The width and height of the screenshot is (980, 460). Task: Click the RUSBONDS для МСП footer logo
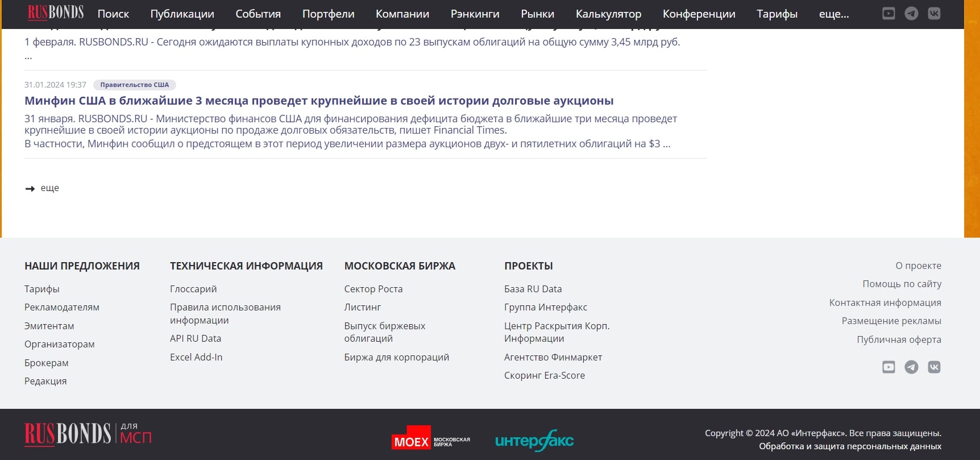tap(88, 434)
